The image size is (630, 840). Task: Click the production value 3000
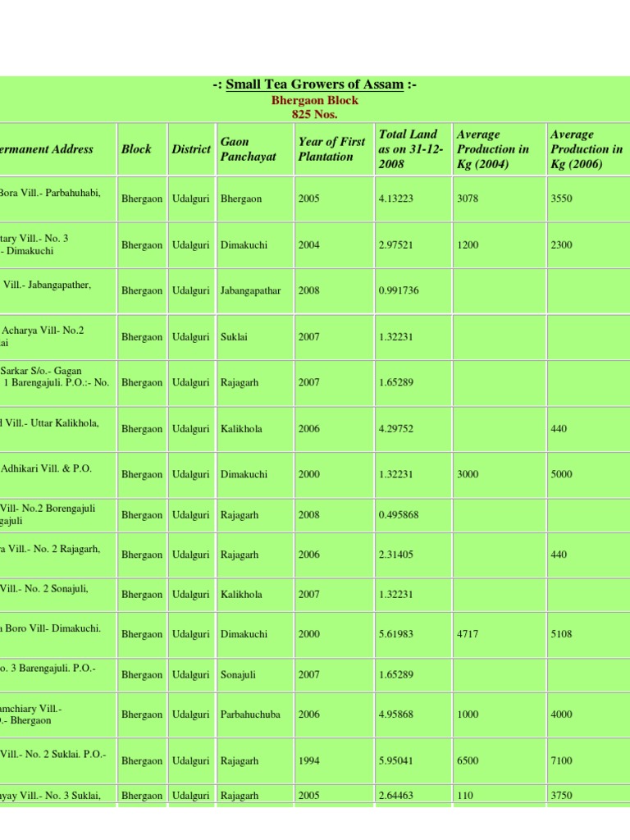coord(467,474)
